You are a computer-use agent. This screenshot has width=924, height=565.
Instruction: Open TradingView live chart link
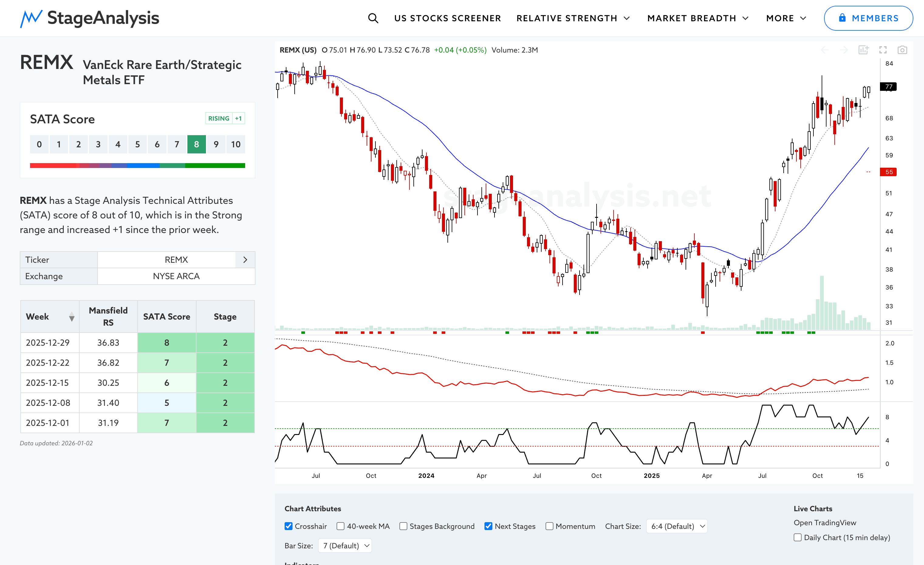click(825, 523)
